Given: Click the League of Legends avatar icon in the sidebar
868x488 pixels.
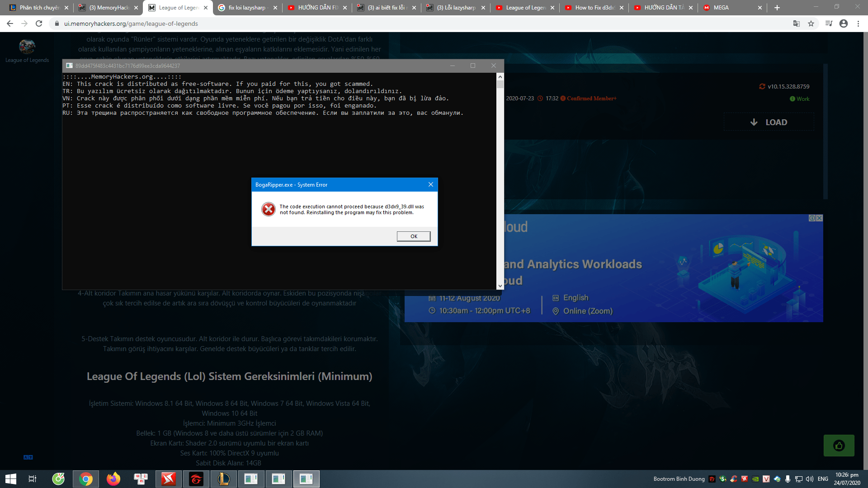Looking at the screenshot, I should [27, 46].
